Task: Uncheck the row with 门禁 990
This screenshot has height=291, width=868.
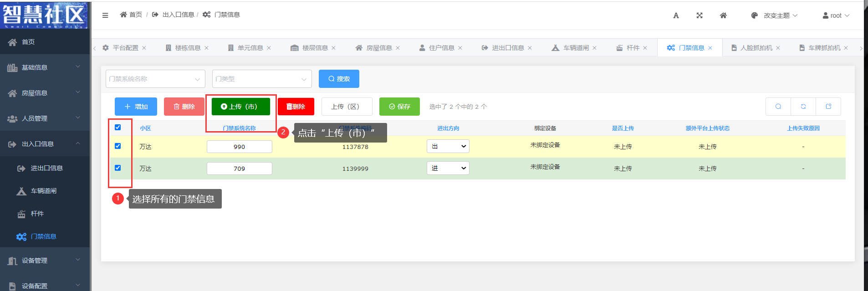Action: [118, 146]
